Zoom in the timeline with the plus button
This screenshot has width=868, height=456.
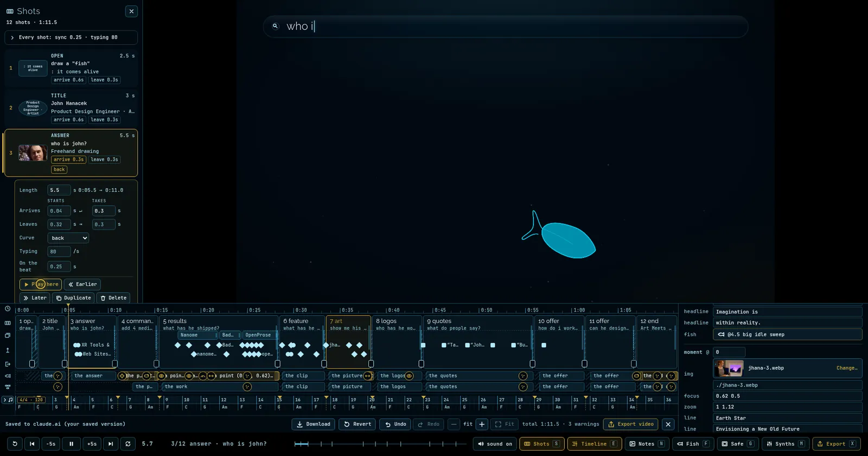point(482,424)
